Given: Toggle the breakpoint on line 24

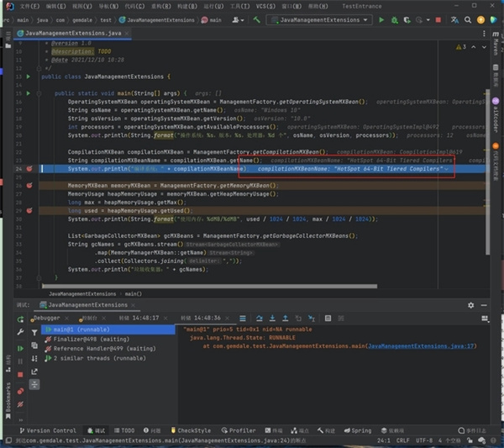Looking at the screenshot, I should tap(29, 168).
